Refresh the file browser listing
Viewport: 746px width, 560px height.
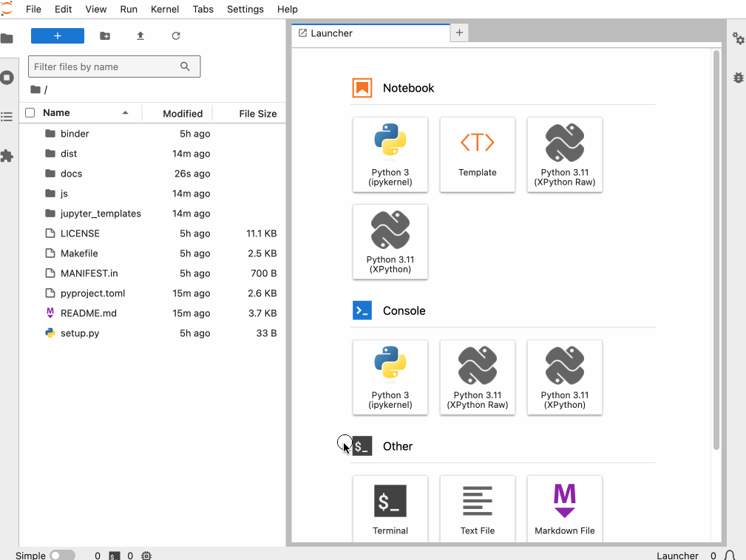[174, 35]
